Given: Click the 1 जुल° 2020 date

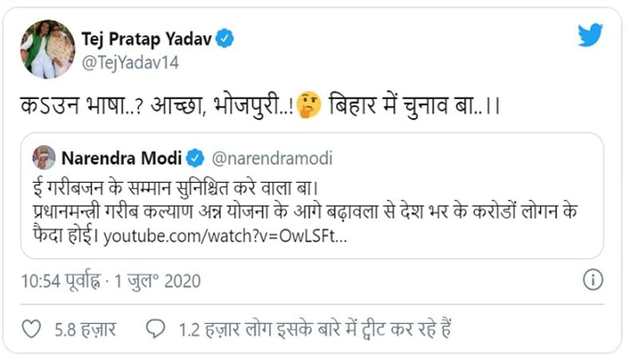Looking at the screenshot, I should [158, 281].
